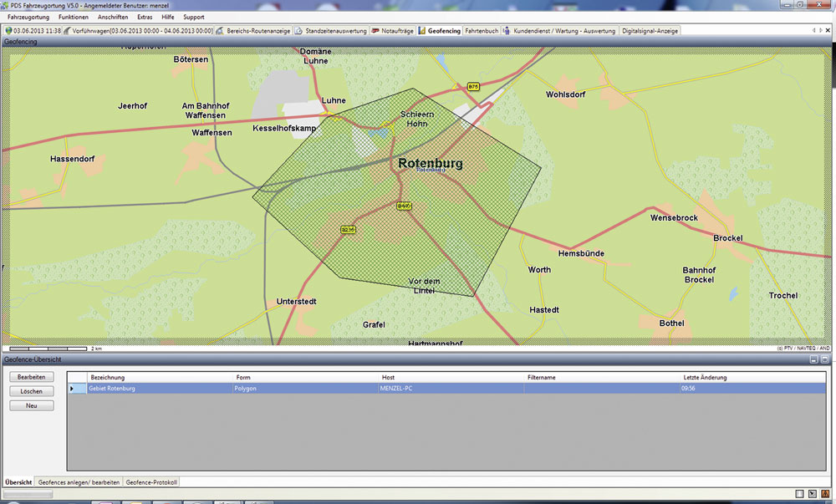
Task: Switch to the Fahrtenbuch tab
Action: (x=482, y=31)
